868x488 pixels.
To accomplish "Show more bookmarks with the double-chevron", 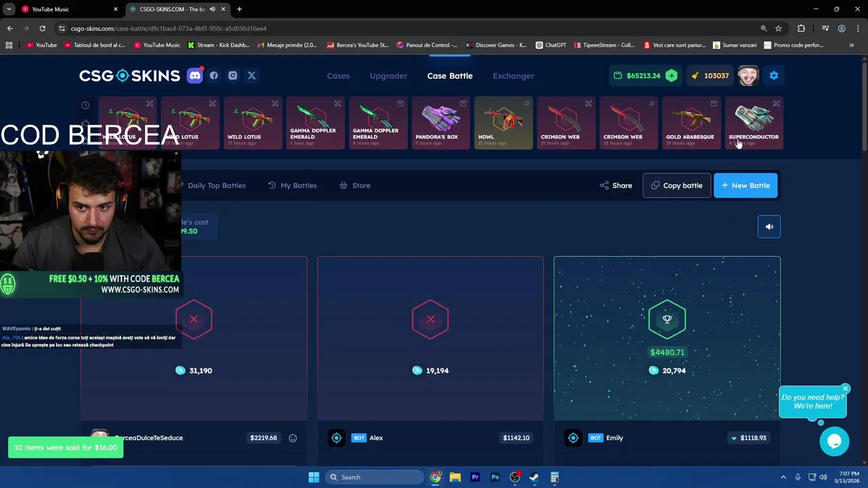I will click(852, 45).
